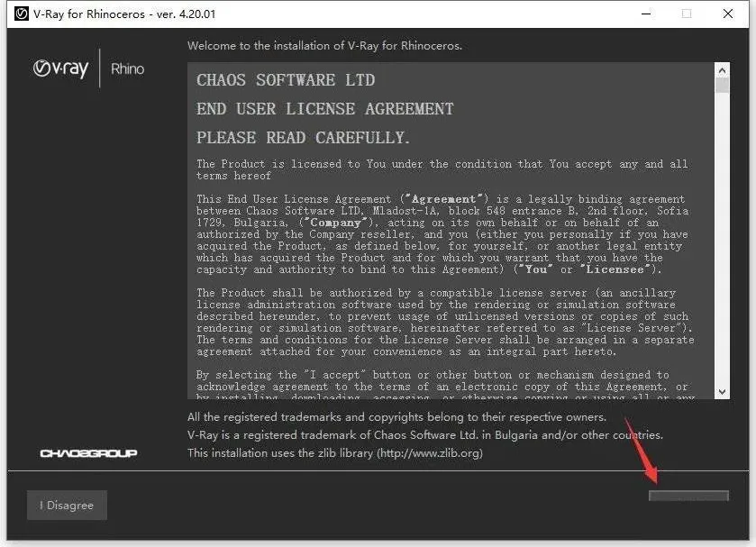Click the license scrollbar up arrow
This screenshot has height=547, width=756.
pyautogui.click(x=722, y=70)
